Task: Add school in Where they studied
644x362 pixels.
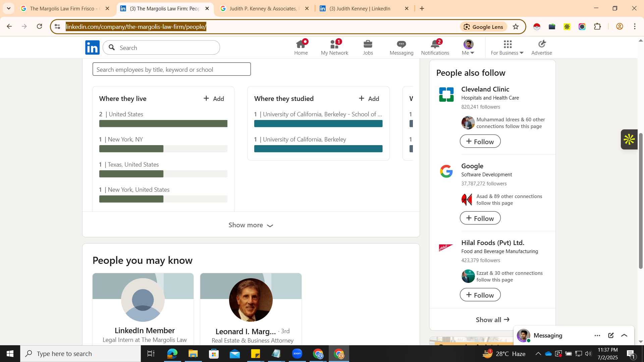Action: click(x=369, y=99)
